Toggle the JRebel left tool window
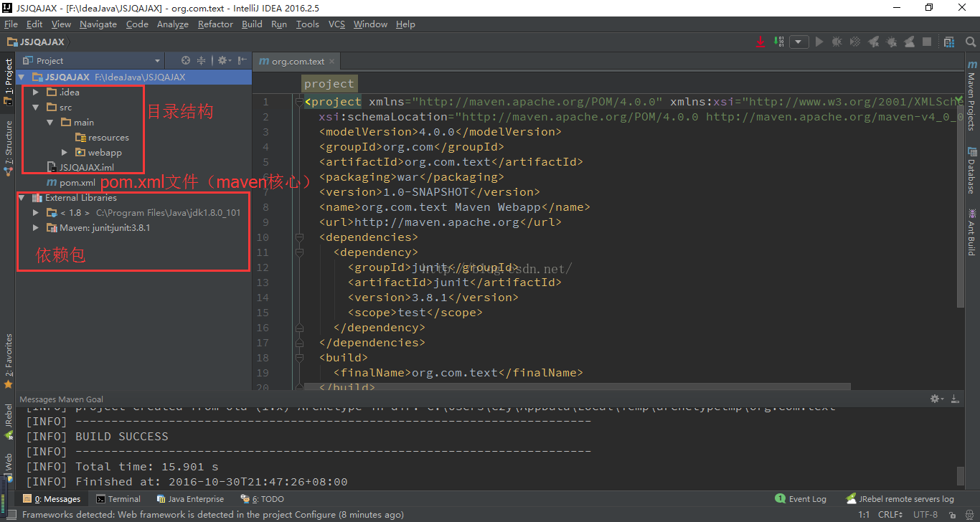980x522 pixels. (x=9, y=421)
